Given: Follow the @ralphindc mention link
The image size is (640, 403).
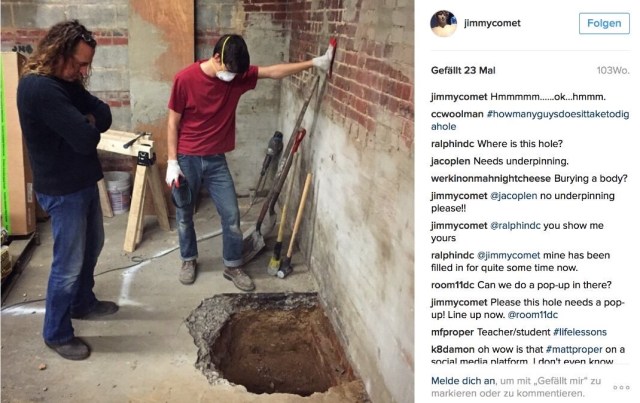Looking at the screenshot, I should click(515, 226).
